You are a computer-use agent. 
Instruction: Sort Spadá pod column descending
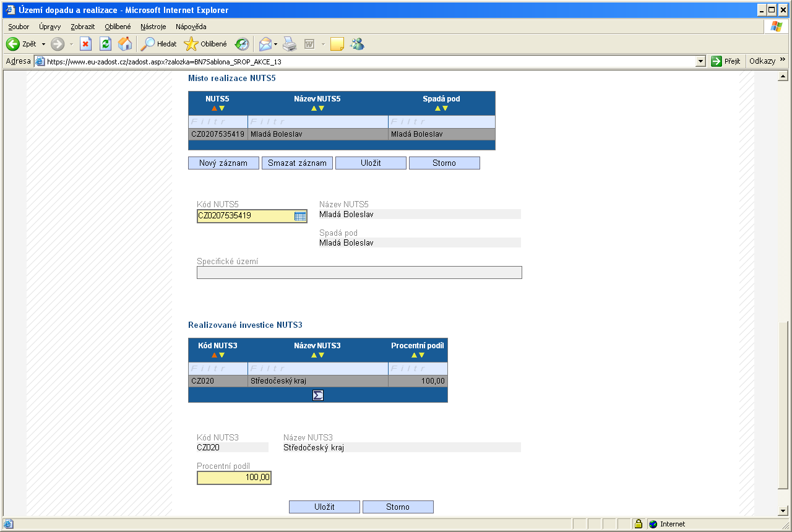pyautogui.click(x=445, y=108)
